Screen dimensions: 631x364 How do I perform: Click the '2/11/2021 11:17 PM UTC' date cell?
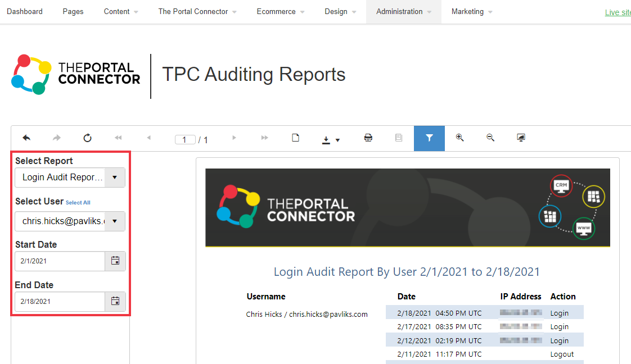tap(439, 354)
